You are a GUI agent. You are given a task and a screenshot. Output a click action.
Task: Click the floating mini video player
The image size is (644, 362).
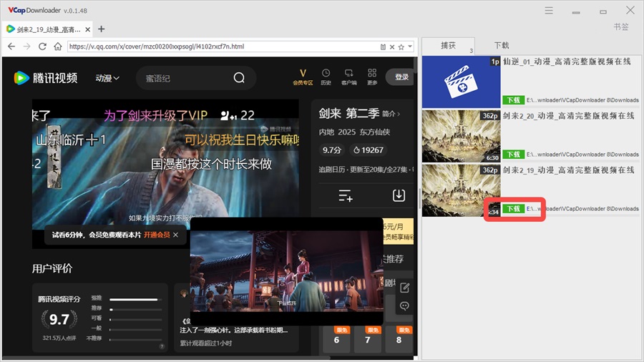click(x=287, y=271)
